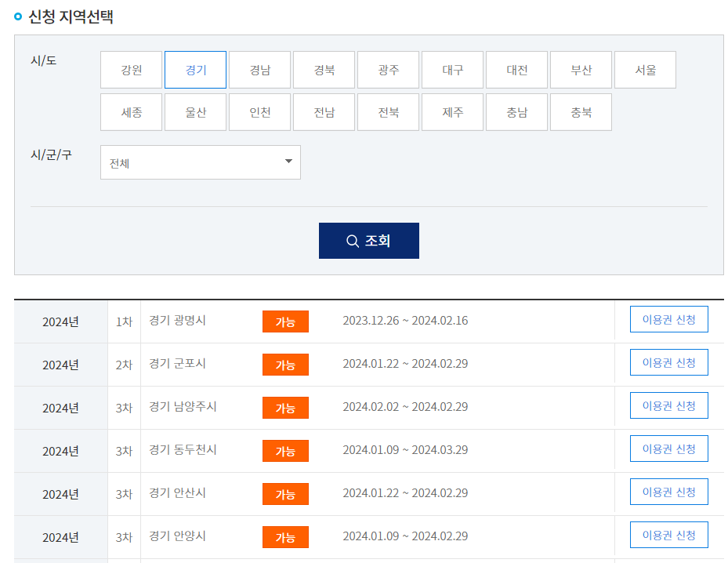Image resolution: width=728 pixels, height=563 pixels.
Task: Click 가능 badge in 안양시 row
Action: point(285,537)
